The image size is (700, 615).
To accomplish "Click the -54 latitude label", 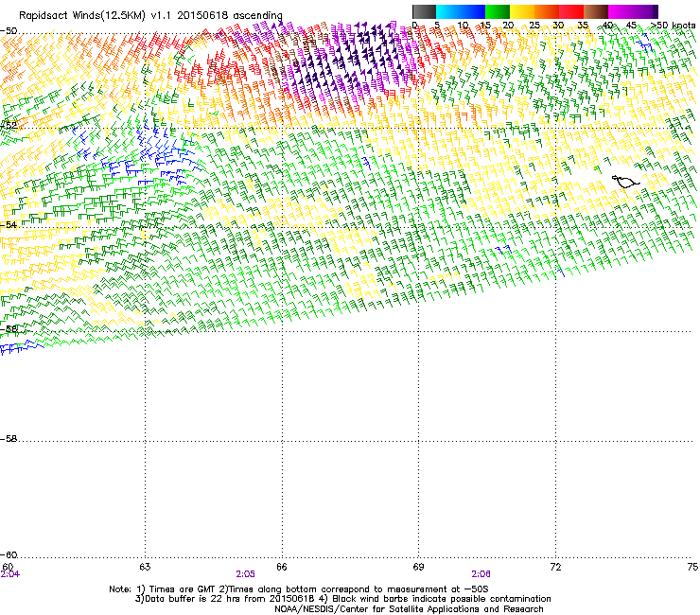I will (9, 224).
